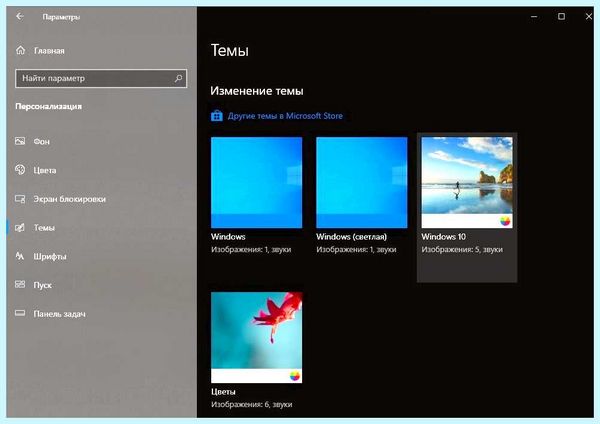Image resolution: width=600 pixels, height=424 pixels.
Task: Click the back arrow icon
Action: [20, 16]
